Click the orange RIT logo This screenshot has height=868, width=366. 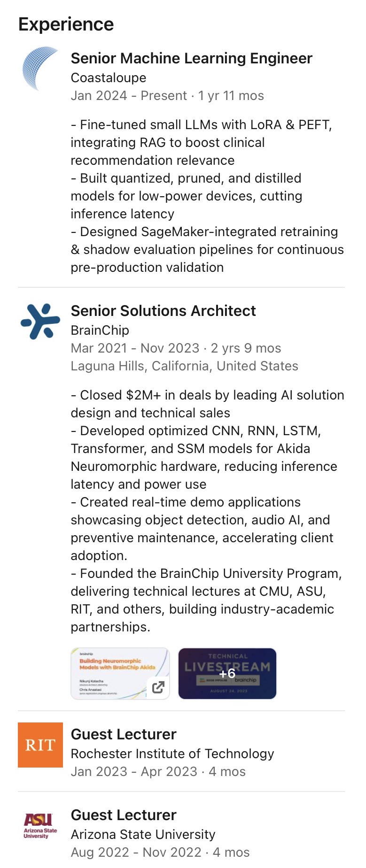(x=40, y=745)
